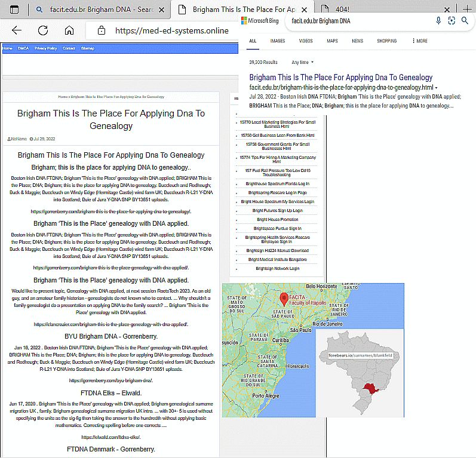Image resolution: width=476 pixels, height=458 pixels.
Task: Click the Bing search magnifier icon
Action: click(x=465, y=21)
